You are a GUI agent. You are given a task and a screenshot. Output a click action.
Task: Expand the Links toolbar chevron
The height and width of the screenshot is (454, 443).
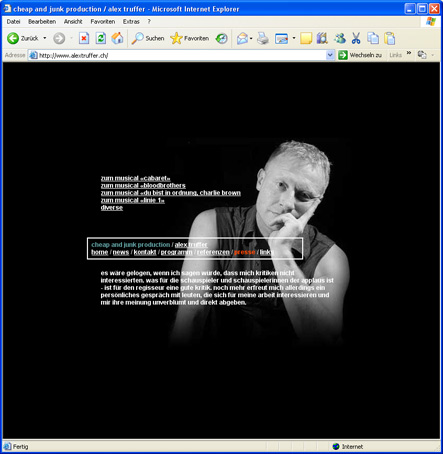tap(409, 53)
